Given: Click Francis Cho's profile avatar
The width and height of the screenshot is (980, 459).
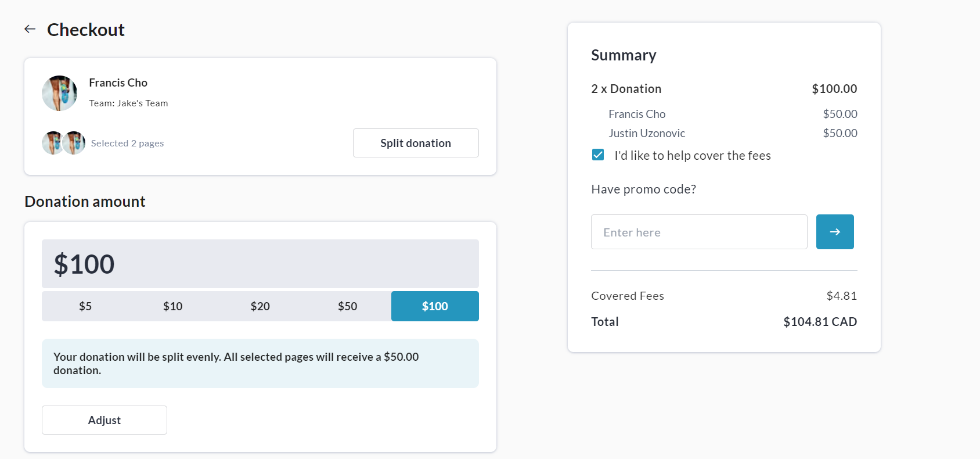Looking at the screenshot, I should point(59,93).
